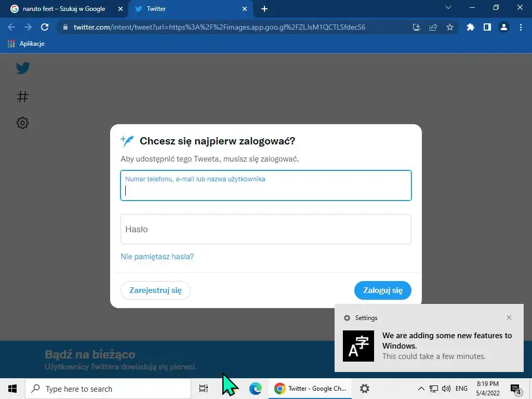Click the taskbar search box

[108, 389]
